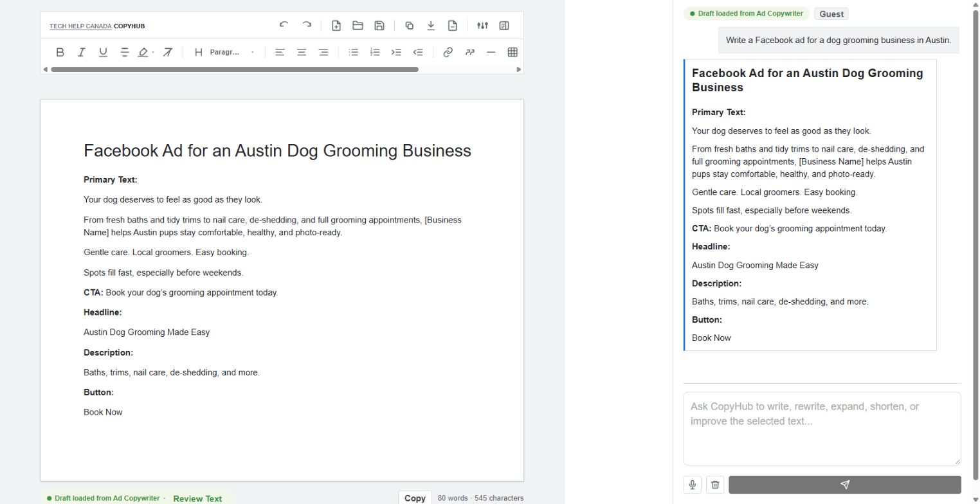Click the duplicate pages icon in the toolbar
Viewport: 980px width, 504px height.
409,26
